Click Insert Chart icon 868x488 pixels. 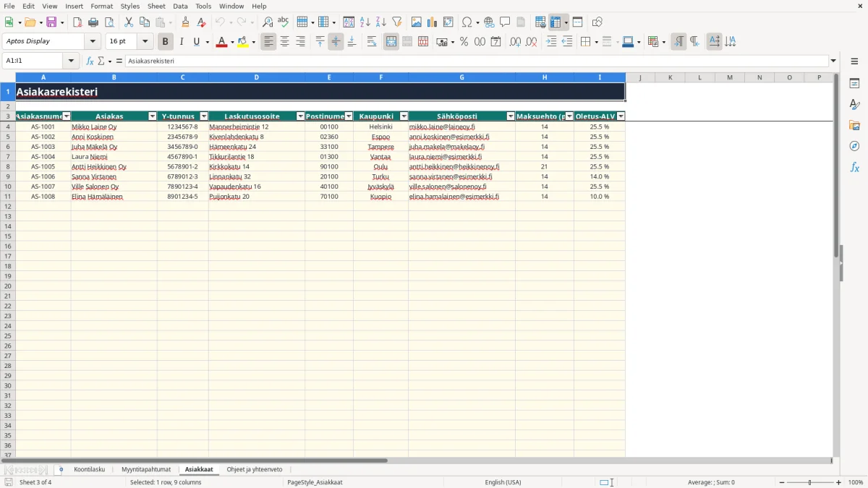pos(433,22)
